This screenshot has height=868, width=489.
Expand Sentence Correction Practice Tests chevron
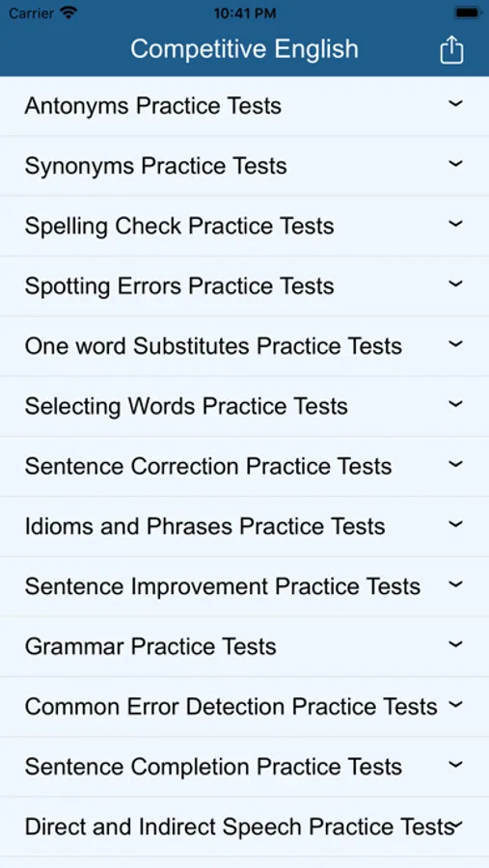click(x=455, y=464)
